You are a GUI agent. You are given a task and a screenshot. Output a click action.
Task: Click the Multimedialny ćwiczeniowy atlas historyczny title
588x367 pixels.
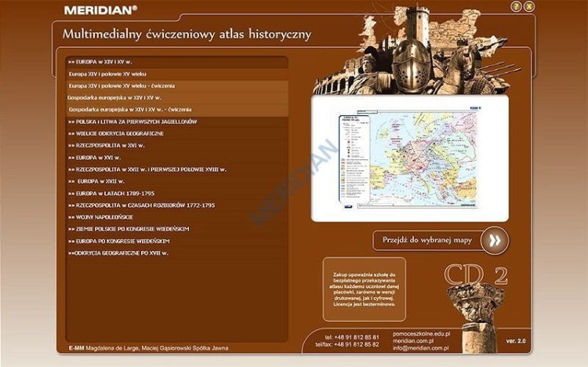pyautogui.click(x=187, y=35)
